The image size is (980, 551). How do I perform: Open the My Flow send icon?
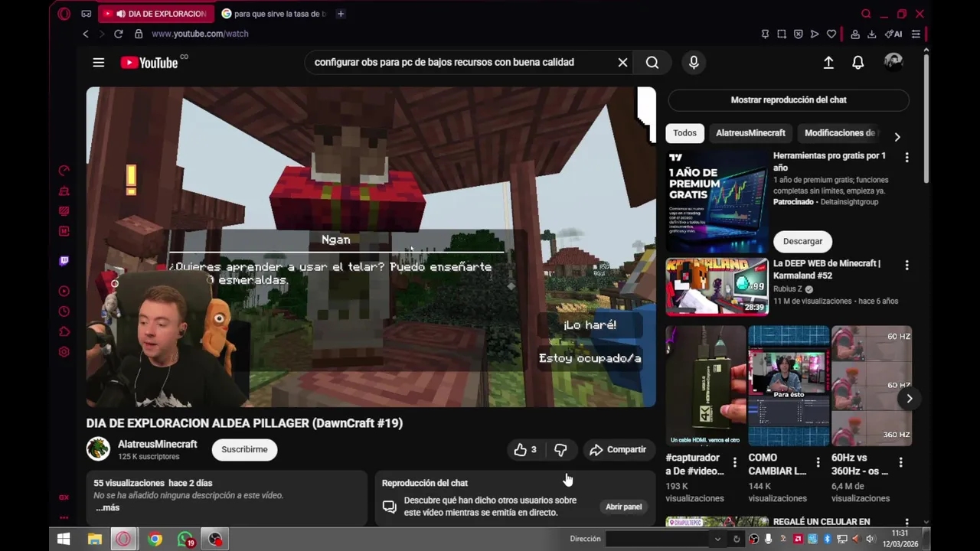click(815, 34)
